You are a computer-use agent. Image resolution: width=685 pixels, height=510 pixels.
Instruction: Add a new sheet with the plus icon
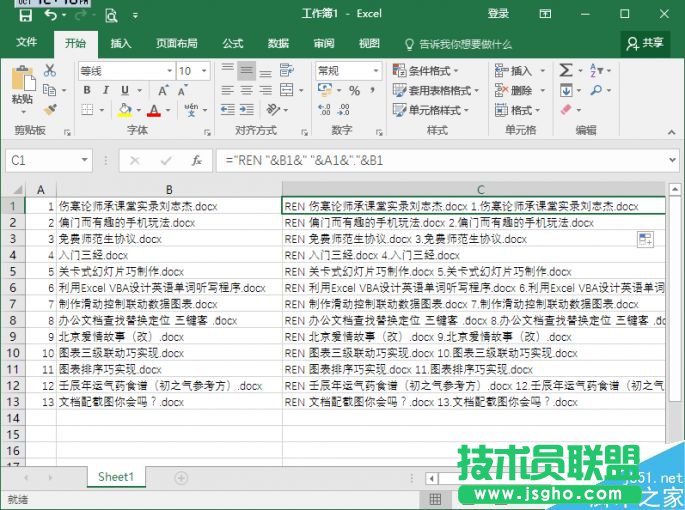pyautogui.click(x=181, y=478)
